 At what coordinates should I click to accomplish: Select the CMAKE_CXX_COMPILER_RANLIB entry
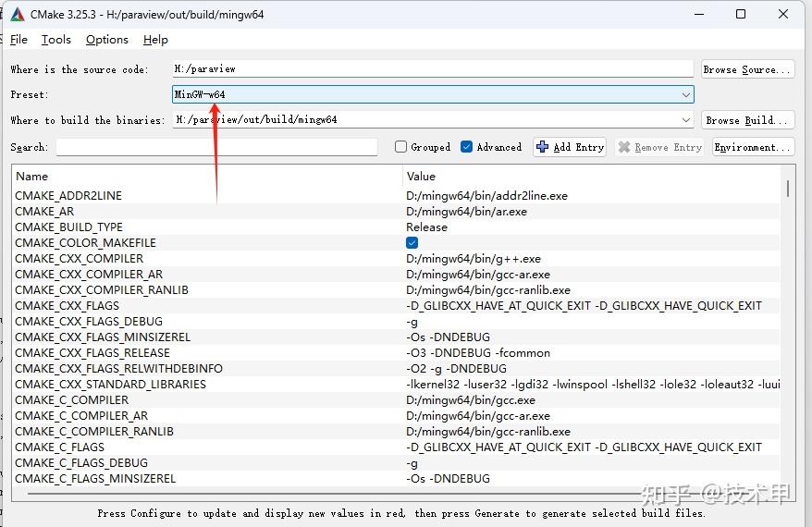[102, 290]
